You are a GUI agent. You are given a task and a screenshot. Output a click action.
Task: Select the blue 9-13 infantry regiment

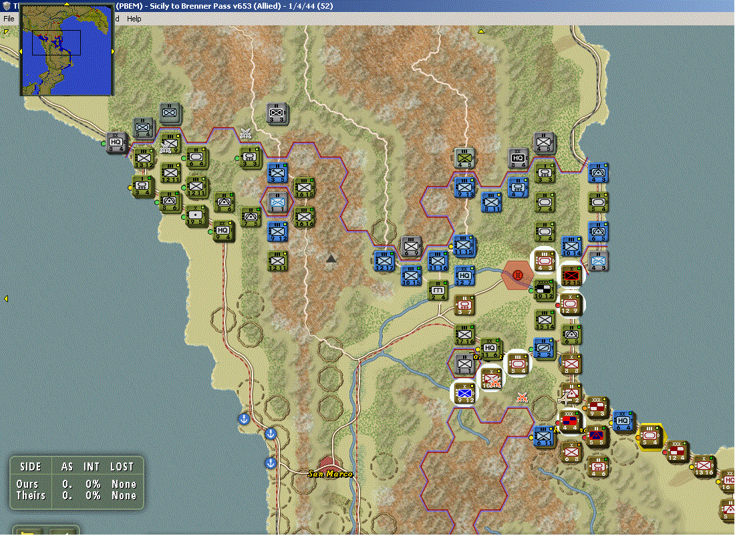point(464,188)
